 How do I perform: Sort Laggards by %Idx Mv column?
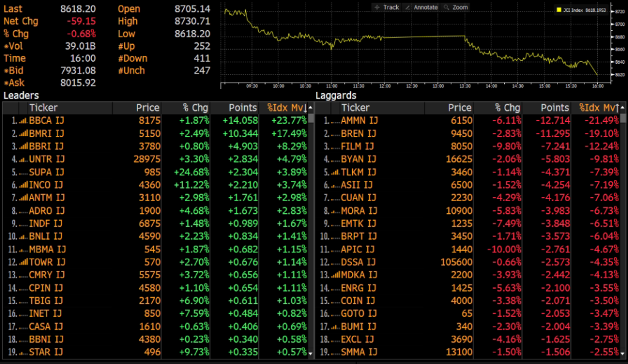[597, 108]
